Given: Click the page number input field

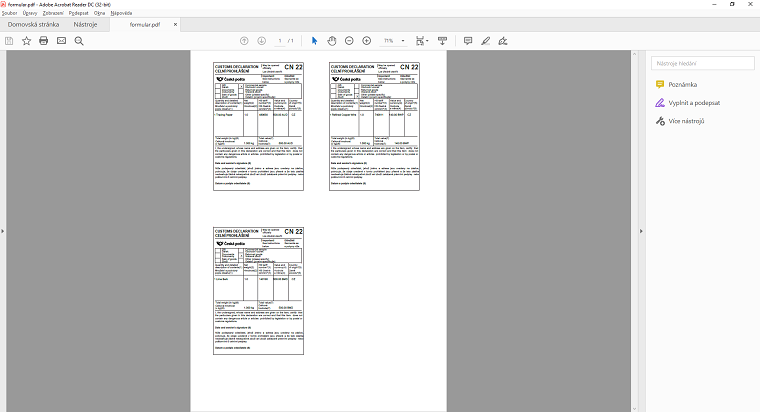Looking at the screenshot, I should coord(281,41).
